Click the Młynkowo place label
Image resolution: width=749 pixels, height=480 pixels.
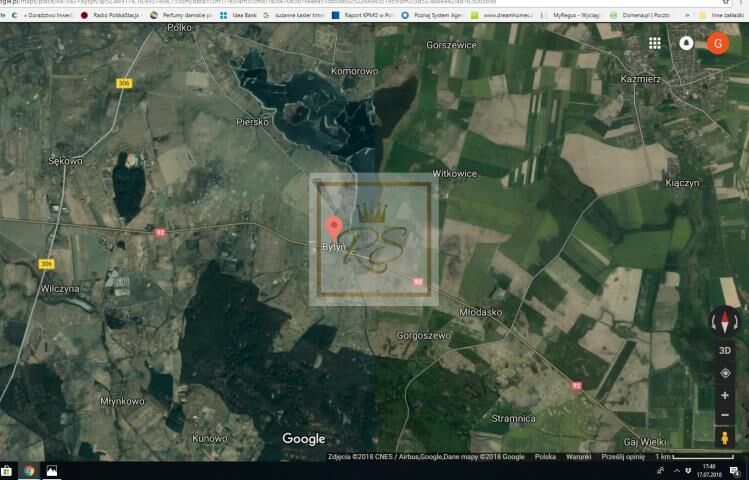pyautogui.click(x=122, y=401)
